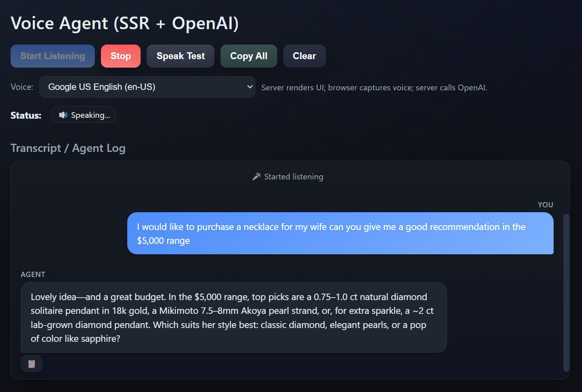This screenshot has width=582, height=392.
Task: Click the Transcript / Agent Log heading
Action: [x=68, y=148]
